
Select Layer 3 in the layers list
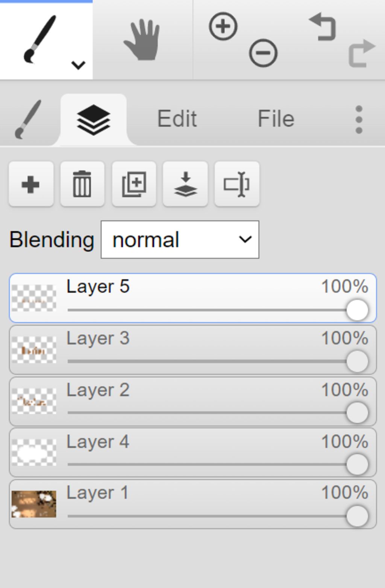[x=193, y=350]
